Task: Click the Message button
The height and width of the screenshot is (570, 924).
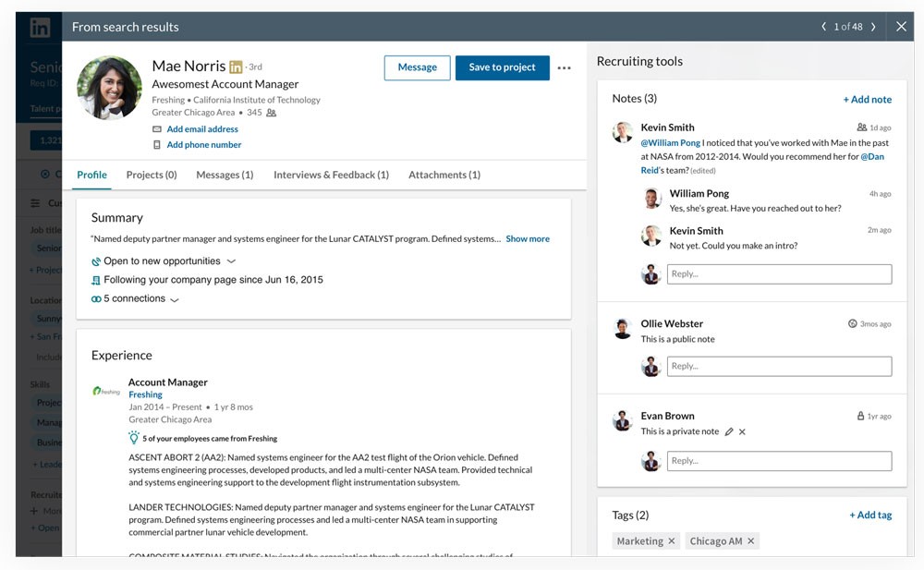Action: [x=417, y=67]
